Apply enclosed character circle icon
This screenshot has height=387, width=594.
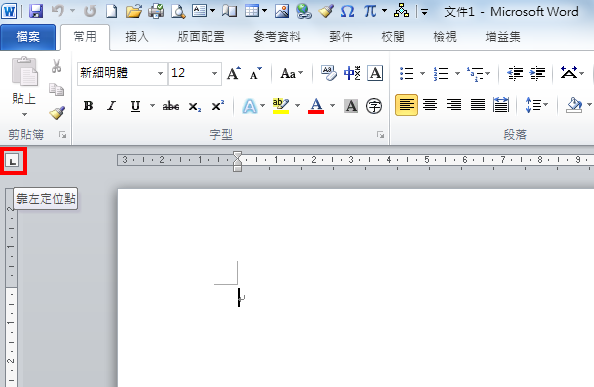(374, 106)
